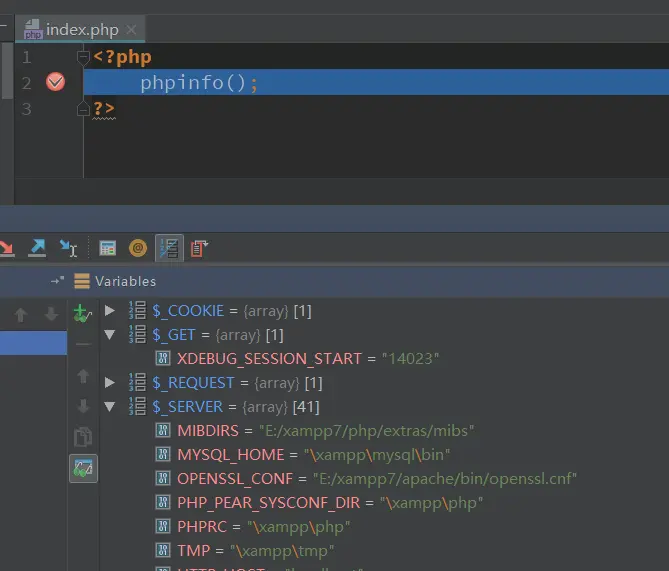Click line number 1 in gutter
The width and height of the screenshot is (669, 571).
[x=26, y=57]
